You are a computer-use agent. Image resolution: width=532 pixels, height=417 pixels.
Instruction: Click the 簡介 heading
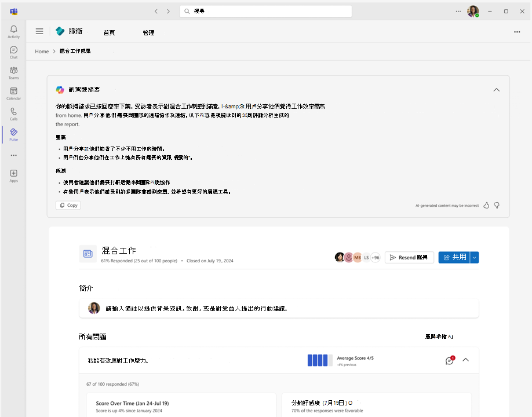[x=86, y=288]
